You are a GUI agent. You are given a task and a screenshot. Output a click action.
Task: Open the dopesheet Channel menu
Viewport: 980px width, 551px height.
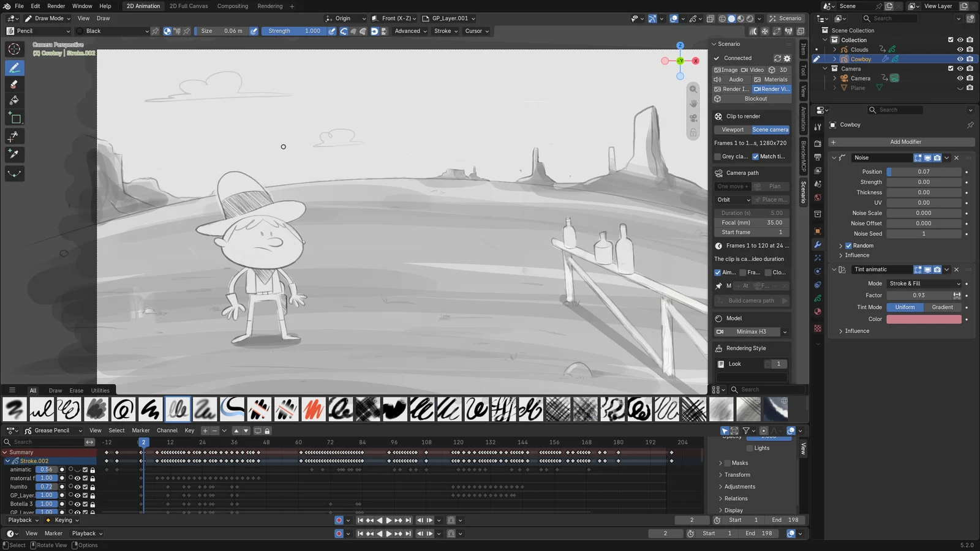click(x=167, y=430)
